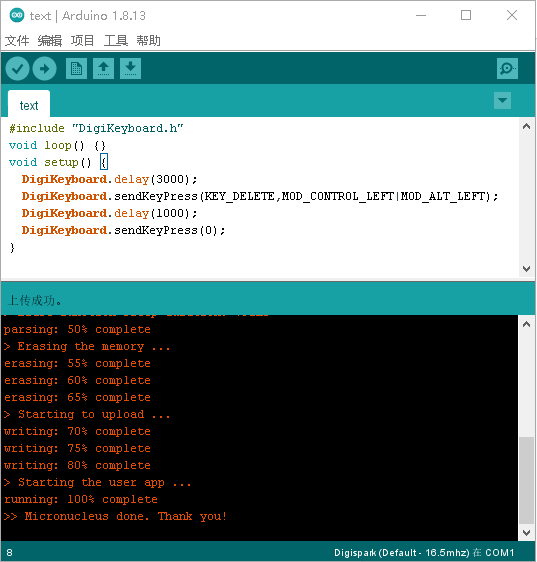Screen dimensions: 537x562
Task: Click the #include "DigiKeyboard.h" line
Action: pos(96,128)
